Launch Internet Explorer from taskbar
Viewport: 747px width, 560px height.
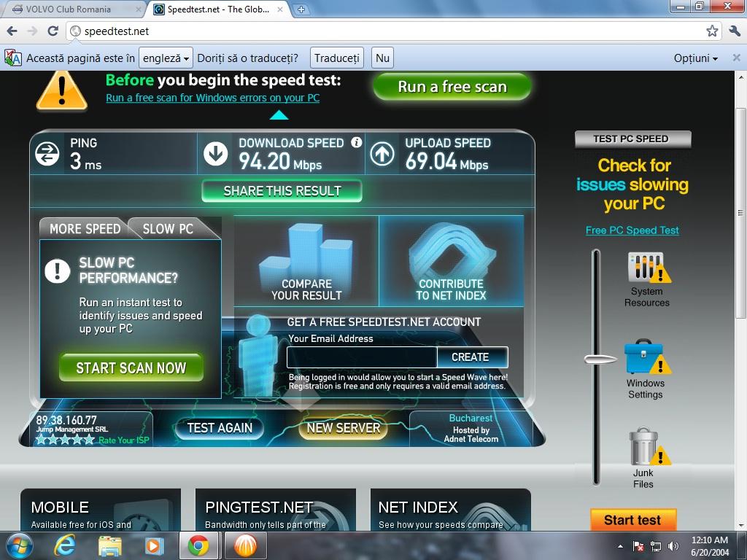click(64, 545)
